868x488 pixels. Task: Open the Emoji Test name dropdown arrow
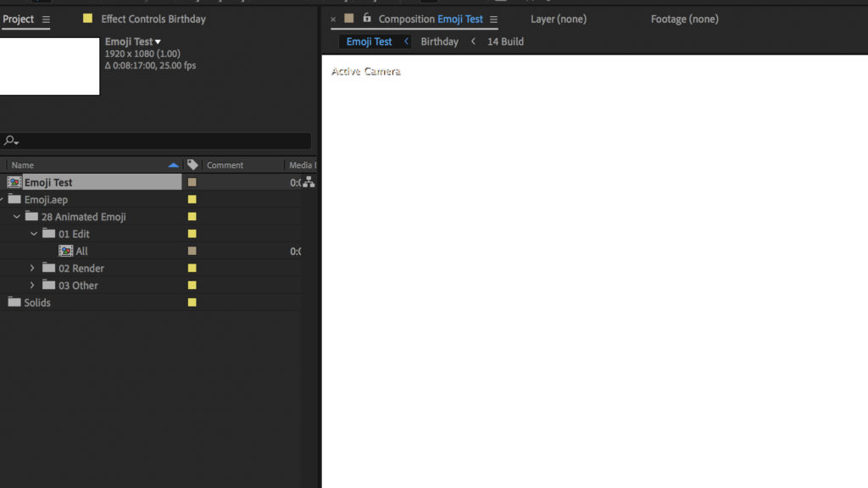(158, 42)
